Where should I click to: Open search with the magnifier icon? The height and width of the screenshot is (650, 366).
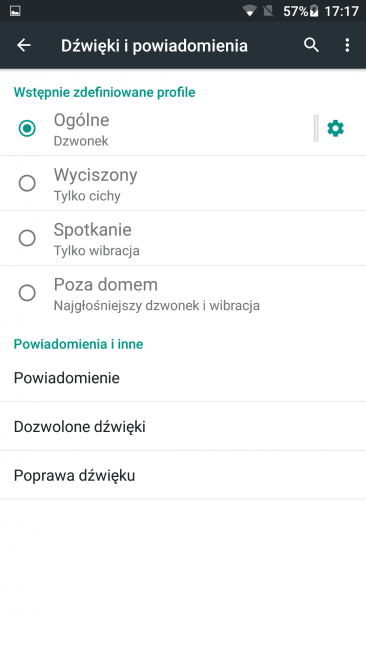pos(311,45)
